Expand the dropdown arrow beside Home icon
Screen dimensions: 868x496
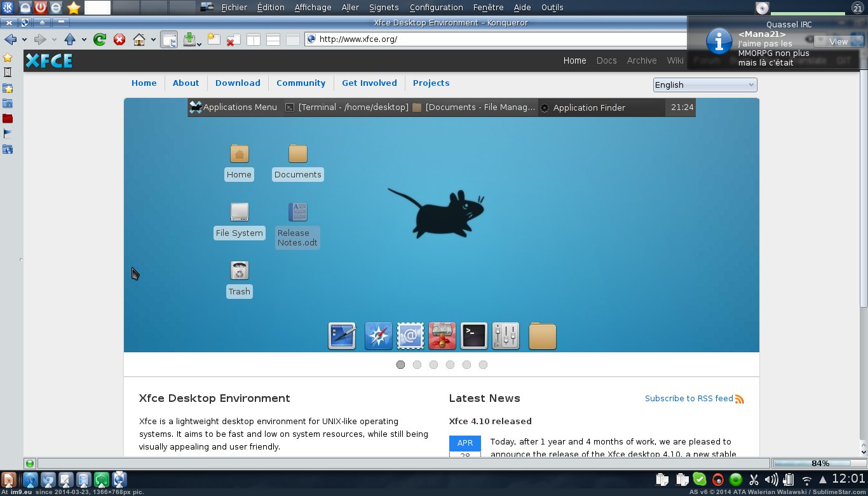pos(153,39)
